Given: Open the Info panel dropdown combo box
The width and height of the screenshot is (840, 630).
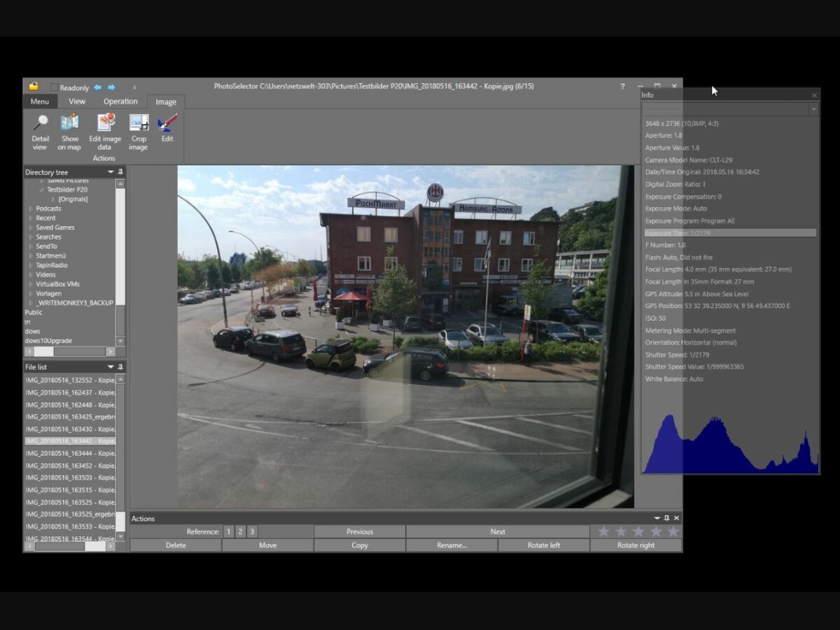Looking at the screenshot, I should pyautogui.click(x=813, y=109).
